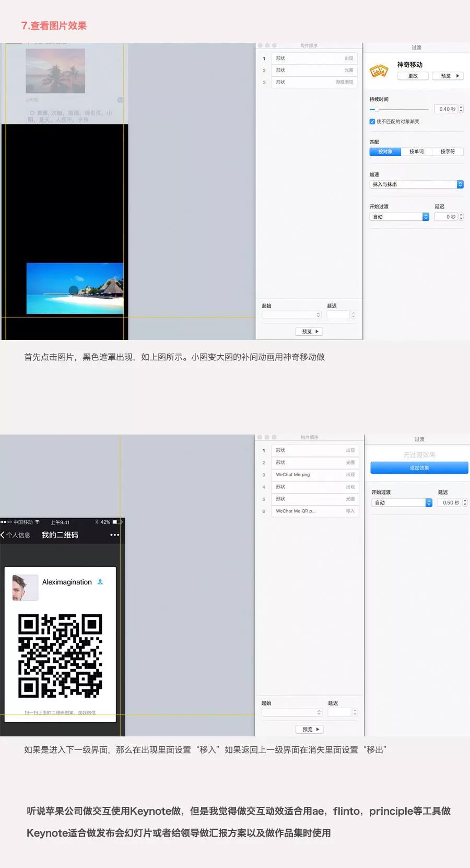
Task: Tap the Bluetooth icon in phone status bar
Action: point(97,522)
